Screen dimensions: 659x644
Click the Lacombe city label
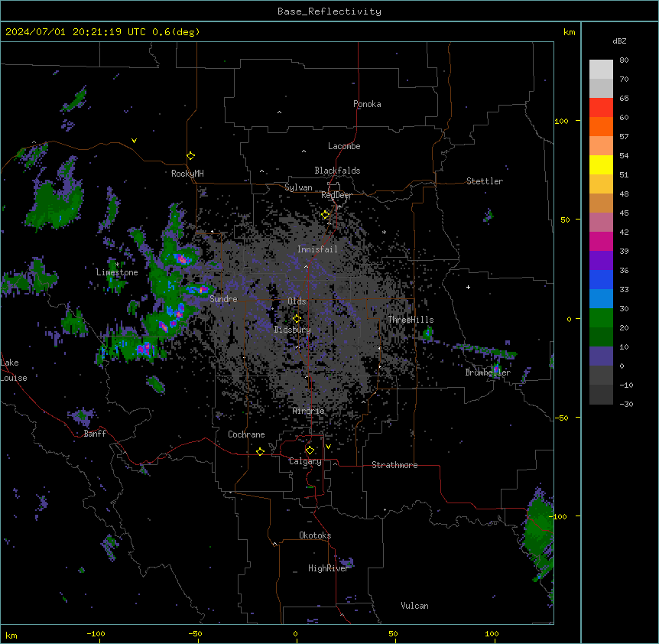344,146
